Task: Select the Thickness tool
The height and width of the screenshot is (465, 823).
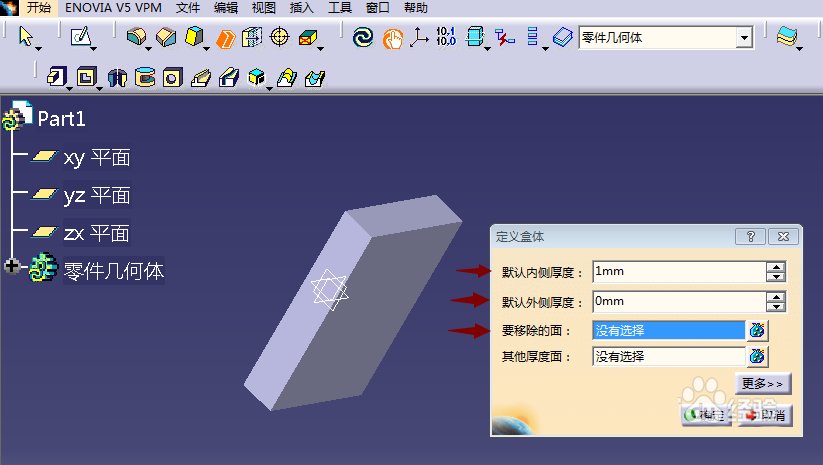Action: 252,37
